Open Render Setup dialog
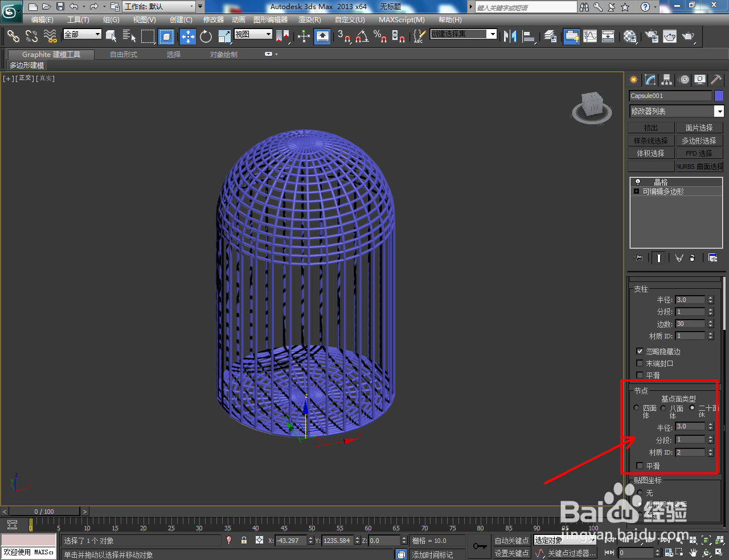 (x=651, y=36)
